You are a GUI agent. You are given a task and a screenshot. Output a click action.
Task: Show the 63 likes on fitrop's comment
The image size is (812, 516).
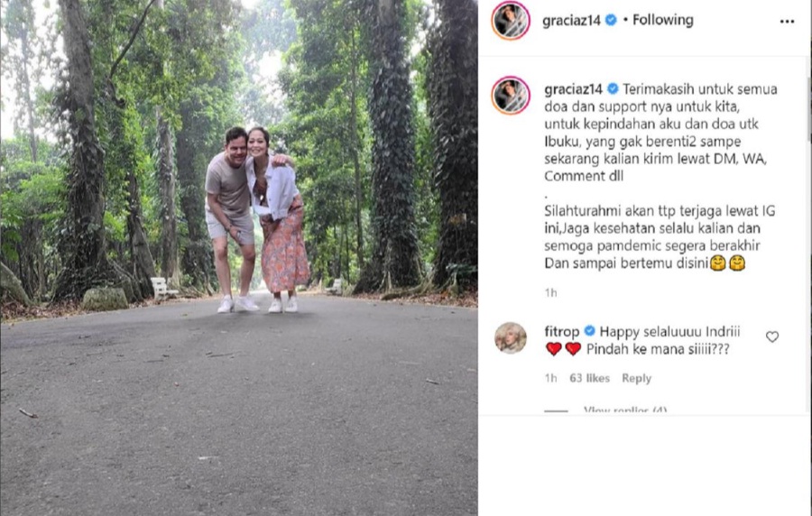tap(589, 378)
